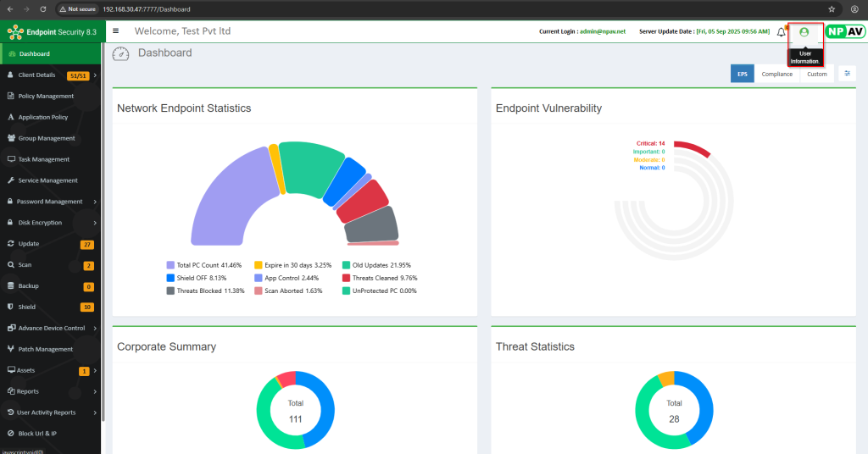Open Patch Management page
Screen dimensions: 868x454
(x=45, y=349)
